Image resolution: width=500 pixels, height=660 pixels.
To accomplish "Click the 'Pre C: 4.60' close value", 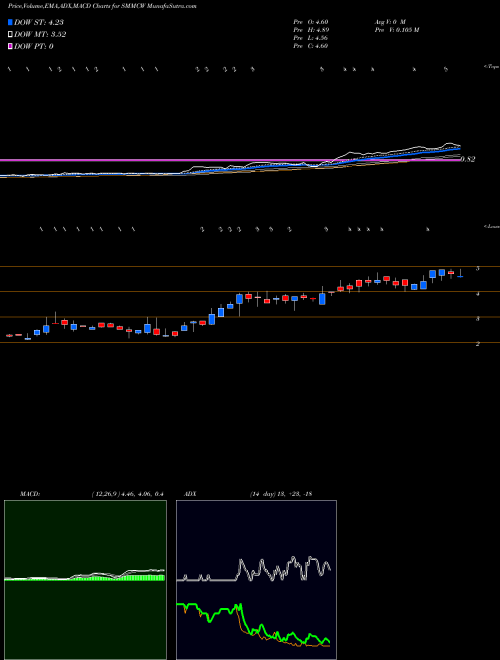I will pos(311,45).
